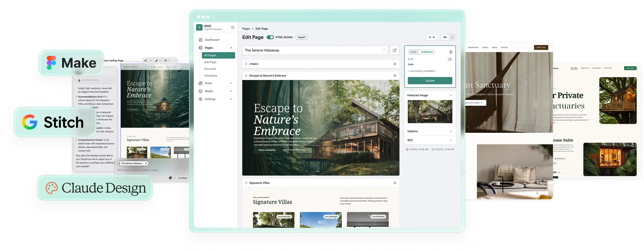This screenshot has width=644, height=251.
Task: Toggle the HTML Builder switch
Action: [270, 37]
